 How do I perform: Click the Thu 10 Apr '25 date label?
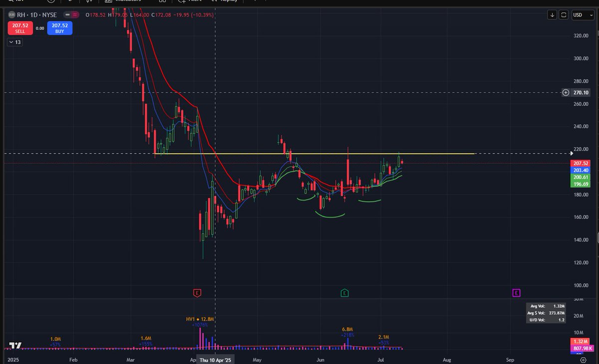coord(216,359)
